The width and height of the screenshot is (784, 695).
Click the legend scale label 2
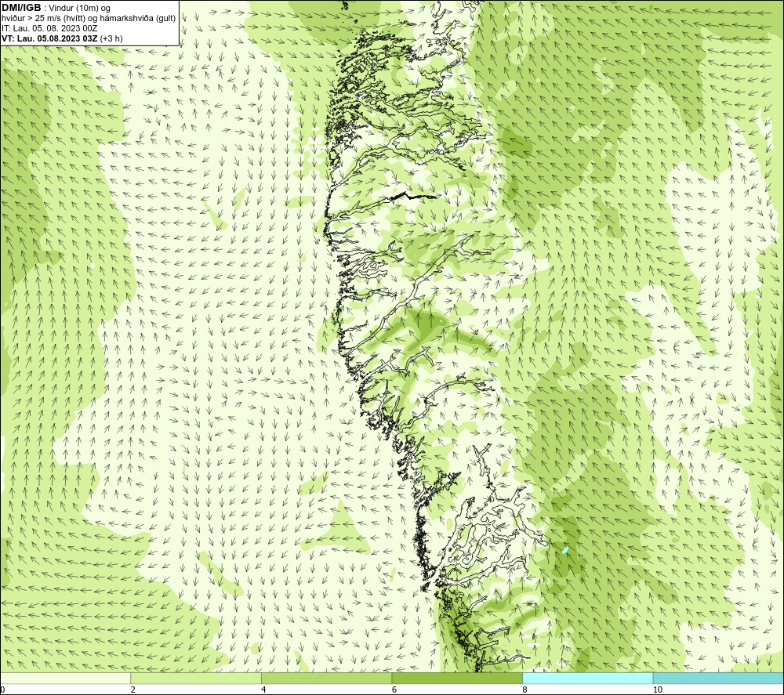[x=133, y=690]
